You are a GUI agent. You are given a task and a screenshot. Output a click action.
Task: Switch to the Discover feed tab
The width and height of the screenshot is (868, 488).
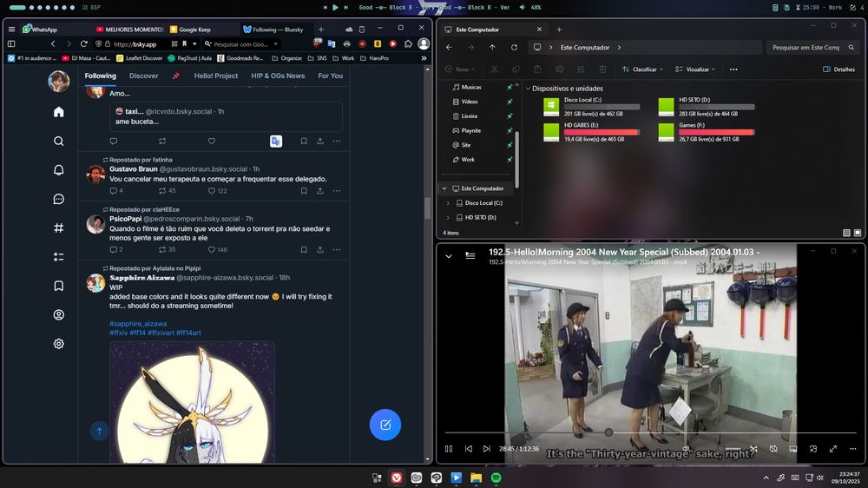point(143,76)
